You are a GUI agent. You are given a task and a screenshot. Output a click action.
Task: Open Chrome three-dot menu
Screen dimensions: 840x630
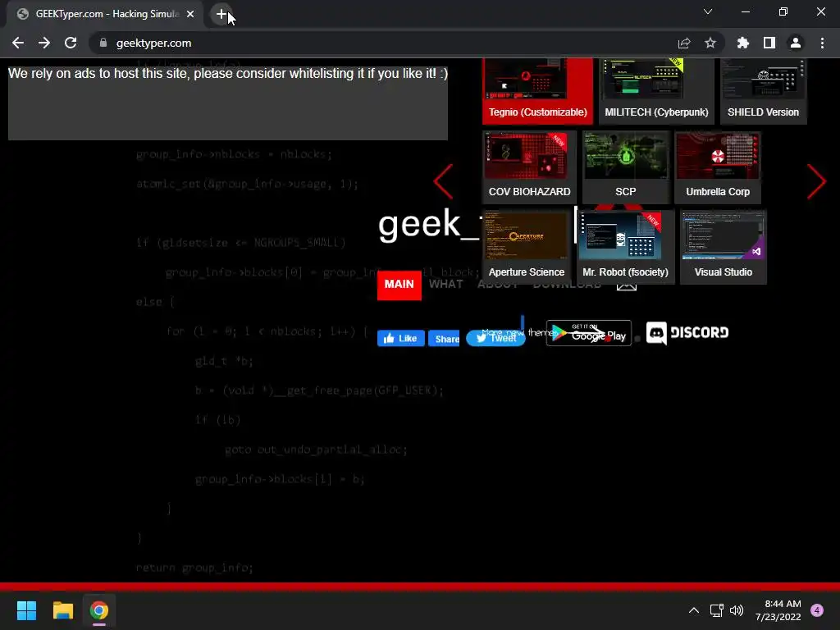point(822,43)
